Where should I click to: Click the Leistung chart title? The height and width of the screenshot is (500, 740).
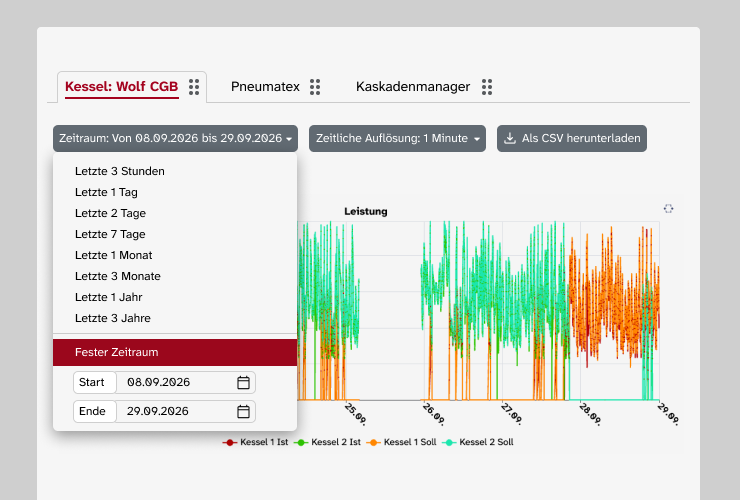[366, 212]
